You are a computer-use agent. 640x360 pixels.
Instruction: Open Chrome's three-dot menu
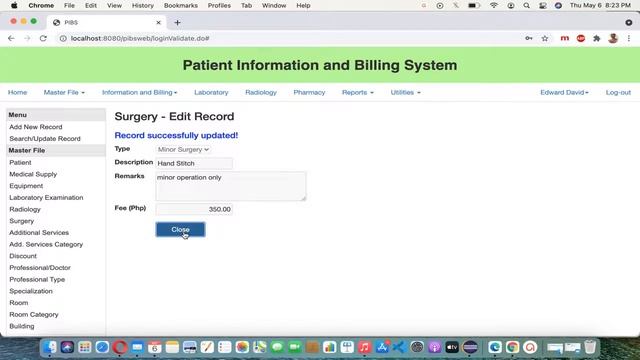point(629,38)
